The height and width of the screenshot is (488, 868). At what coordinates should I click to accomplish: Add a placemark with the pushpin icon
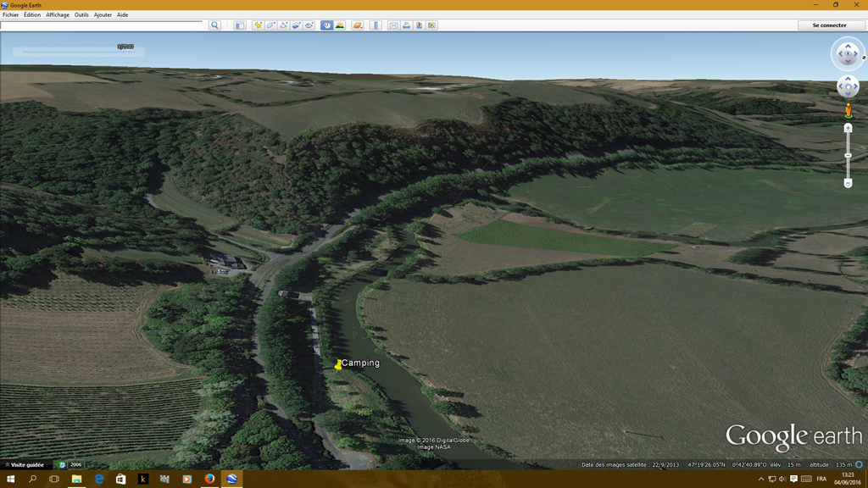(x=258, y=25)
